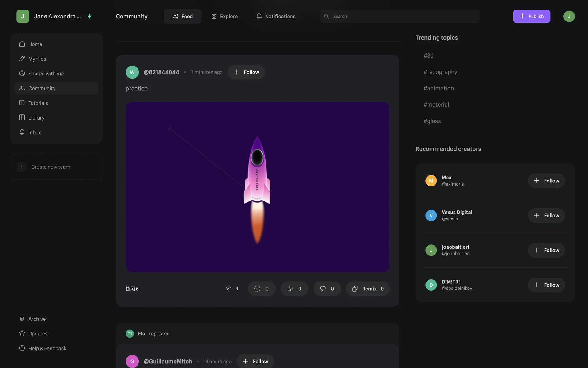Follow Max @aximoris
The image size is (588, 368).
546,181
